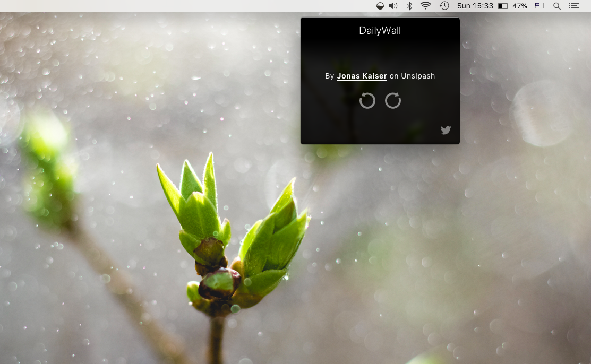Open Spotlight search from the menu bar

[556, 6]
